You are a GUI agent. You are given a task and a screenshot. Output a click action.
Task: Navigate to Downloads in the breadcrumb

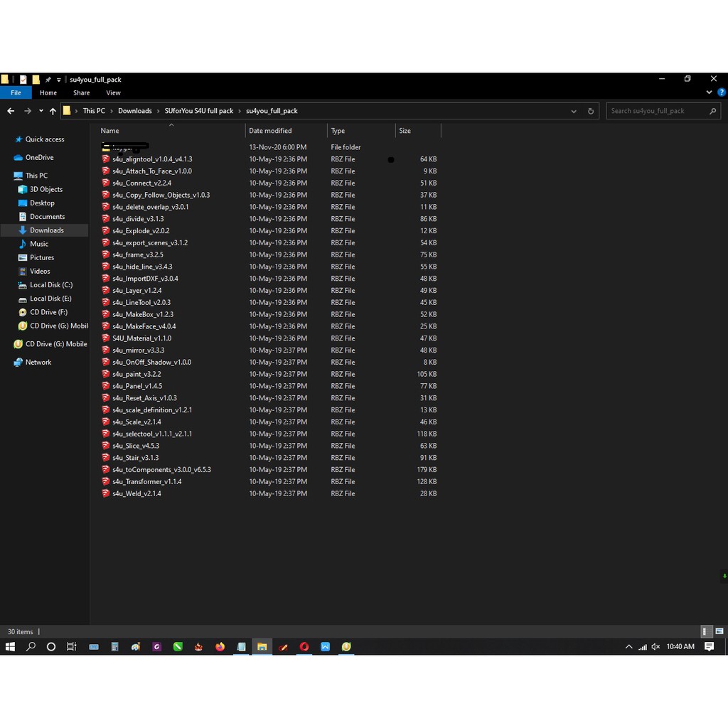point(134,111)
